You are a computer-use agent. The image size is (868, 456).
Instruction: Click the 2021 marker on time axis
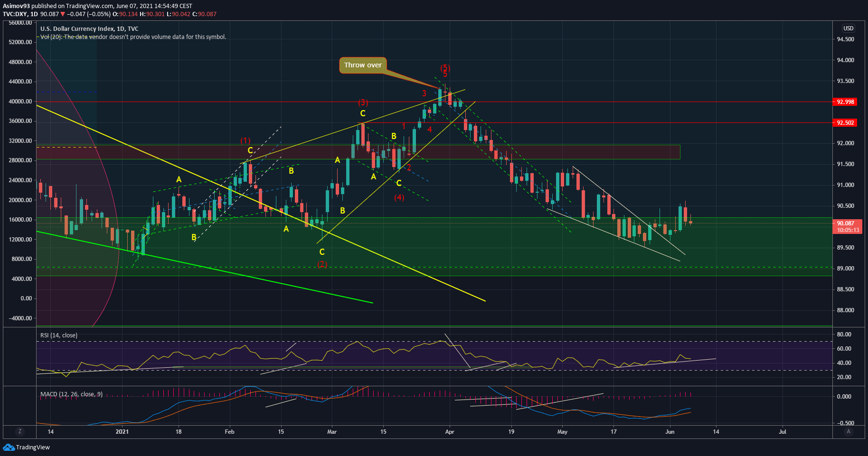click(x=122, y=432)
